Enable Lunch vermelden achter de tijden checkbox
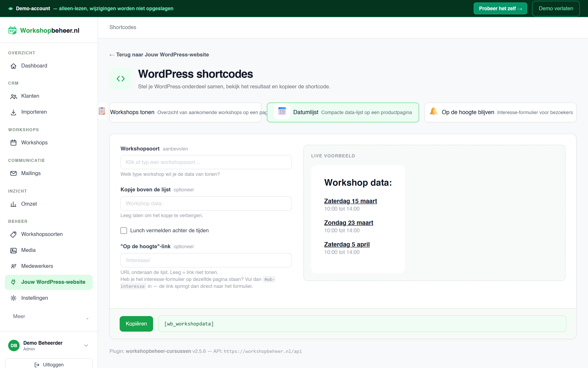Screen dimensions: 588x368 pyautogui.click(x=124, y=231)
